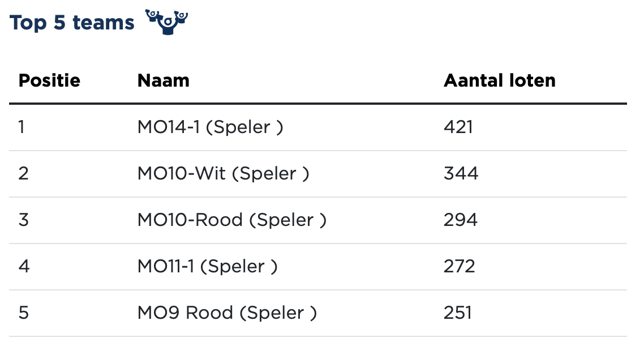The image size is (644, 359).
Task: Select team MO14-1 (Speler)
Action: [210, 127]
